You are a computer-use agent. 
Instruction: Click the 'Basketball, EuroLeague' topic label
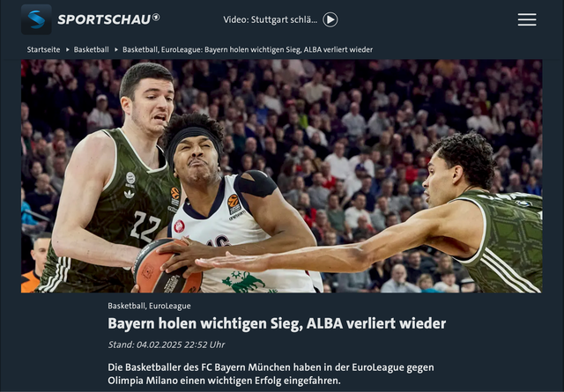point(149,306)
